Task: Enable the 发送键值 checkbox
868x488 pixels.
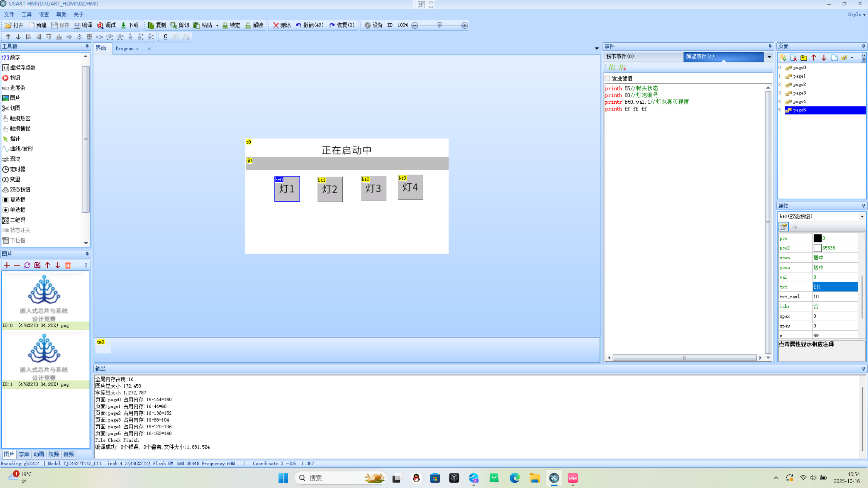Action: (607, 79)
